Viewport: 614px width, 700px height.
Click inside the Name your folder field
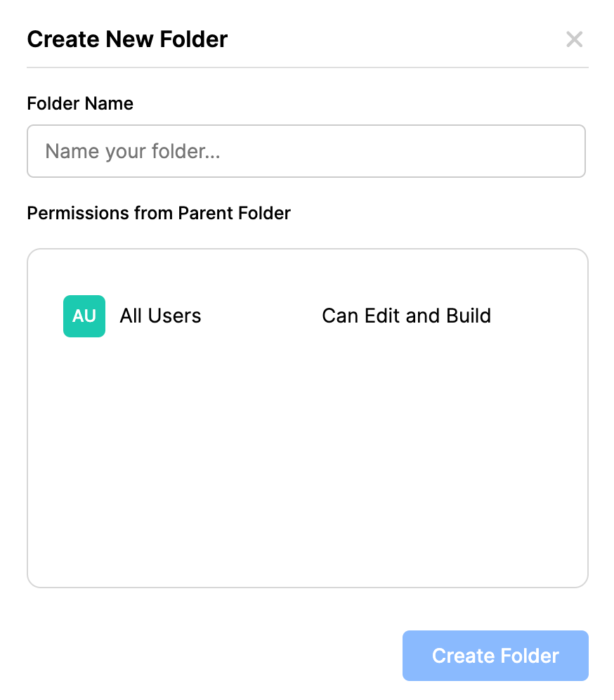pos(306,151)
